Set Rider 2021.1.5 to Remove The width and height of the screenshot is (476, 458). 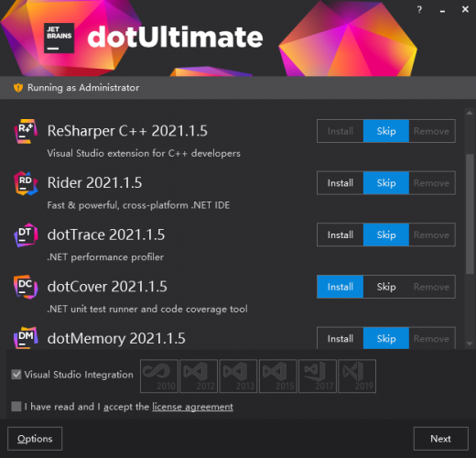tap(432, 183)
